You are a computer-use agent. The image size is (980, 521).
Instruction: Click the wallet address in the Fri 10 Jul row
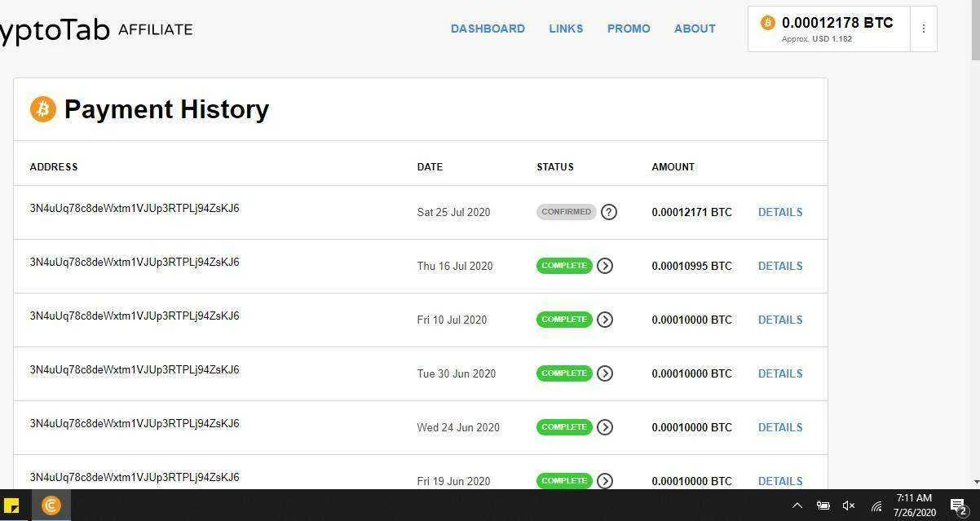[135, 316]
